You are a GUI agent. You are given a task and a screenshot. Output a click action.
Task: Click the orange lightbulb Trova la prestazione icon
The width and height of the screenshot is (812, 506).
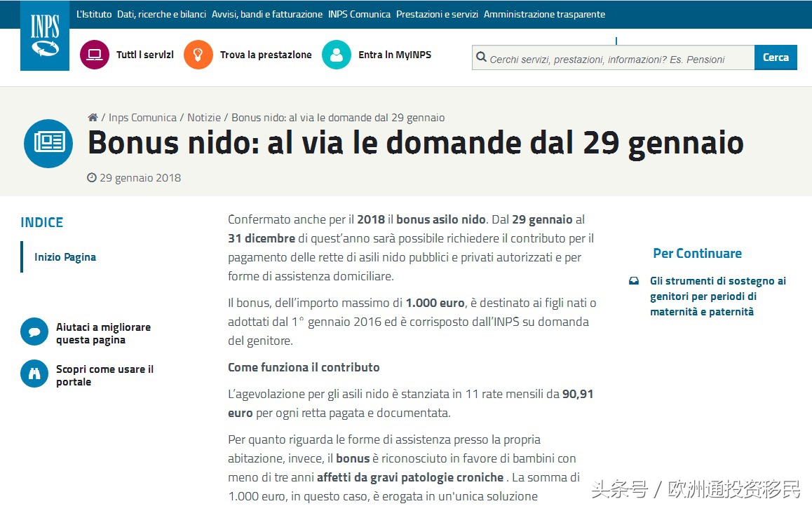[x=198, y=55]
